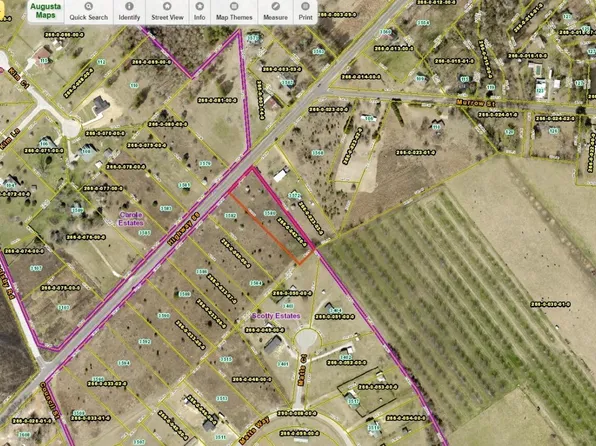Click address marker 3584 on the map
Viewport: 596px width, 446px height.
(256, 283)
